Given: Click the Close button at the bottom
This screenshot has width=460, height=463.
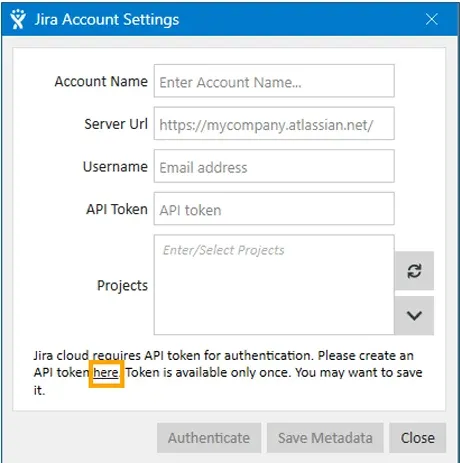Looking at the screenshot, I should [418, 438].
